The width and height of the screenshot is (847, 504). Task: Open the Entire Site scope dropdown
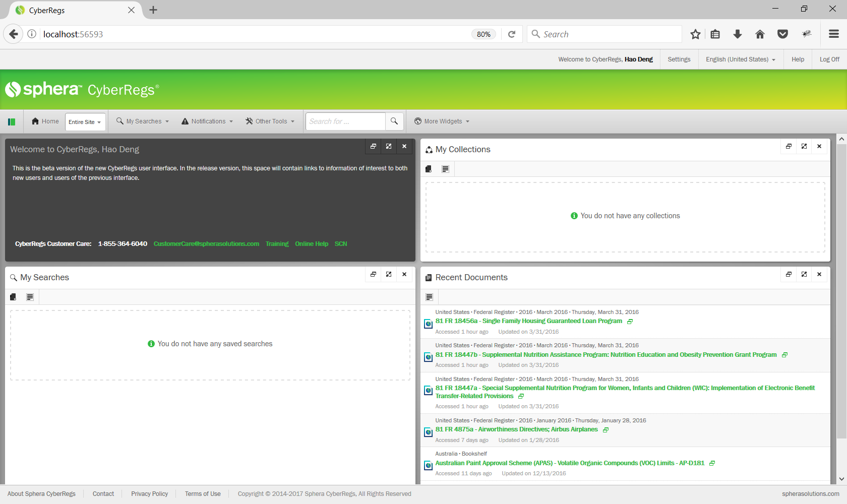click(x=85, y=122)
